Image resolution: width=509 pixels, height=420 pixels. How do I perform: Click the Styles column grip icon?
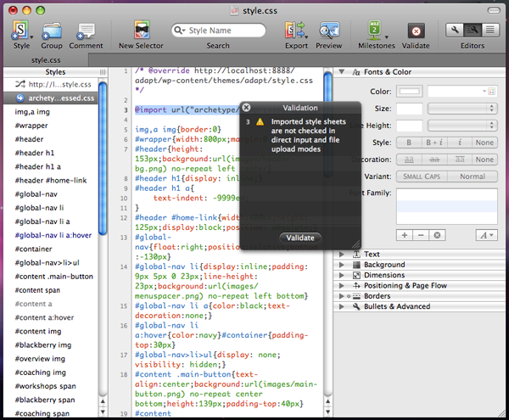[x=103, y=72]
